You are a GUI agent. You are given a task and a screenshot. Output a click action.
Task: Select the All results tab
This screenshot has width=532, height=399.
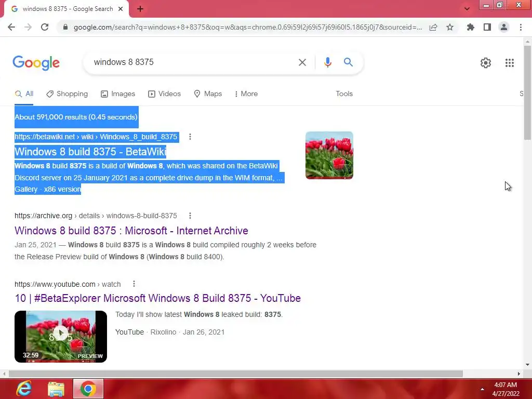(x=24, y=94)
